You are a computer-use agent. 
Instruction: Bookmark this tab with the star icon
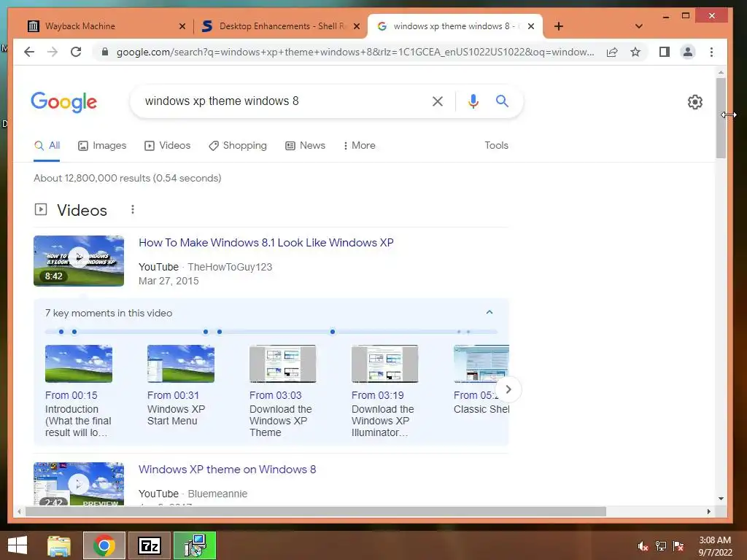(x=635, y=52)
